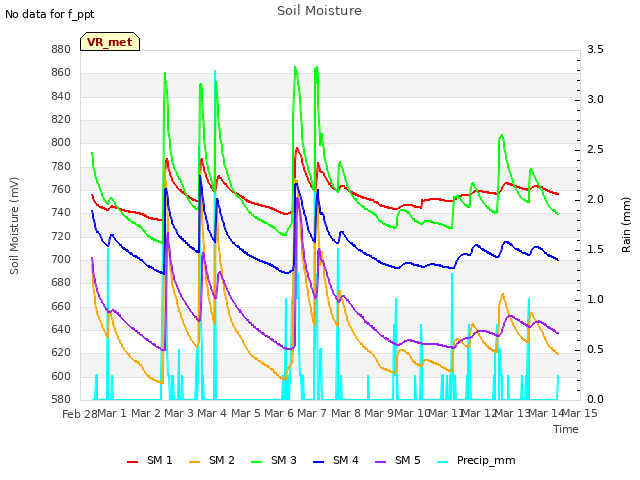Click the Precip_mm cyan legend swatch
The height and width of the screenshot is (480, 640).
(442, 462)
